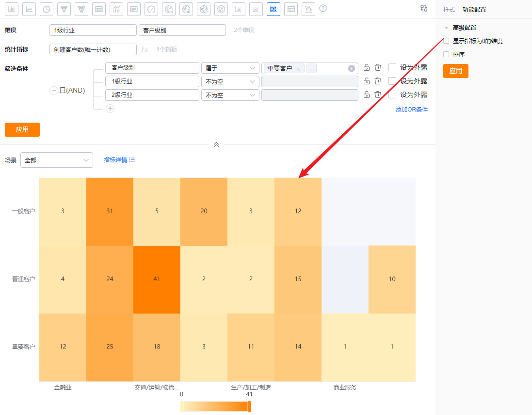This screenshot has height=415, width=532.
Task: Open the 属于 operator dropdown
Action: (230, 68)
